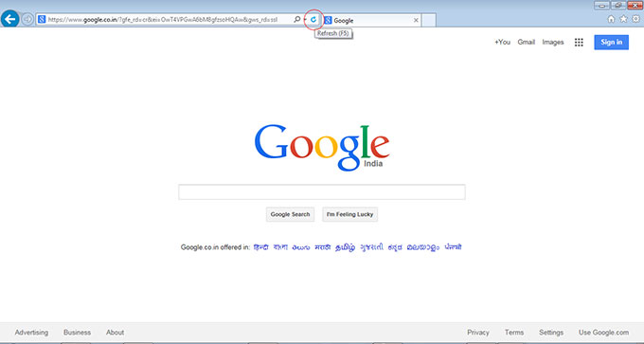Open the Google apps grid icon
Screen dimensions: 644x344
coord(579,43)
